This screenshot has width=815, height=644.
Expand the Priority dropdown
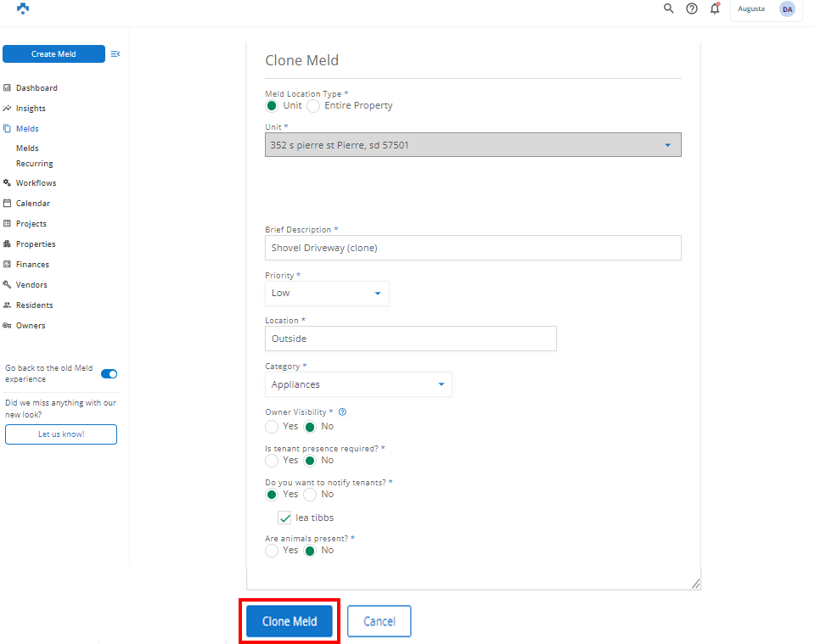point(327,294)
